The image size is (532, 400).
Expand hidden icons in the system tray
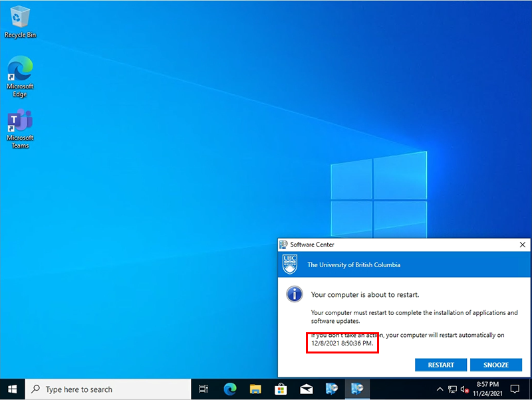pyautogui.click(x=439, y=389)
